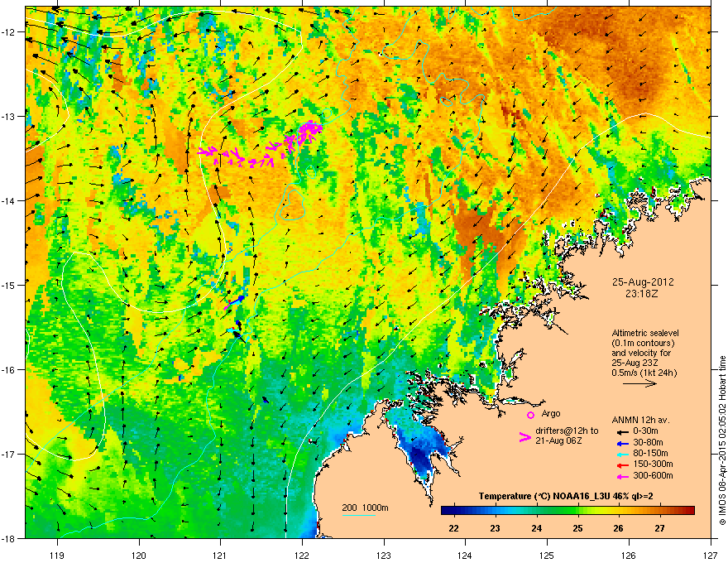The width and height of the screenshot is (728, 563).
Task: Click the blue ANMN current marker near 15S 121E
Action: [238, 299]
